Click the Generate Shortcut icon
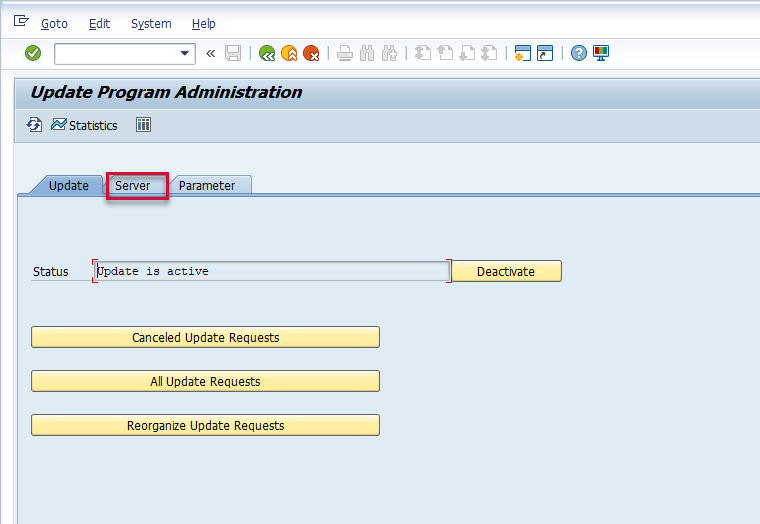Image resolution: width=760 pixels, height=524 pixels. tap(545, 53)
